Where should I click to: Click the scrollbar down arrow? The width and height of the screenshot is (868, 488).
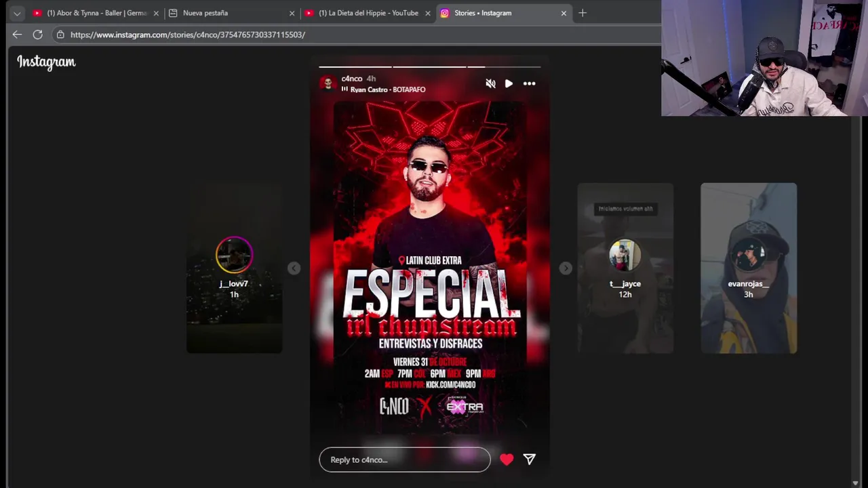click(855, 483)
